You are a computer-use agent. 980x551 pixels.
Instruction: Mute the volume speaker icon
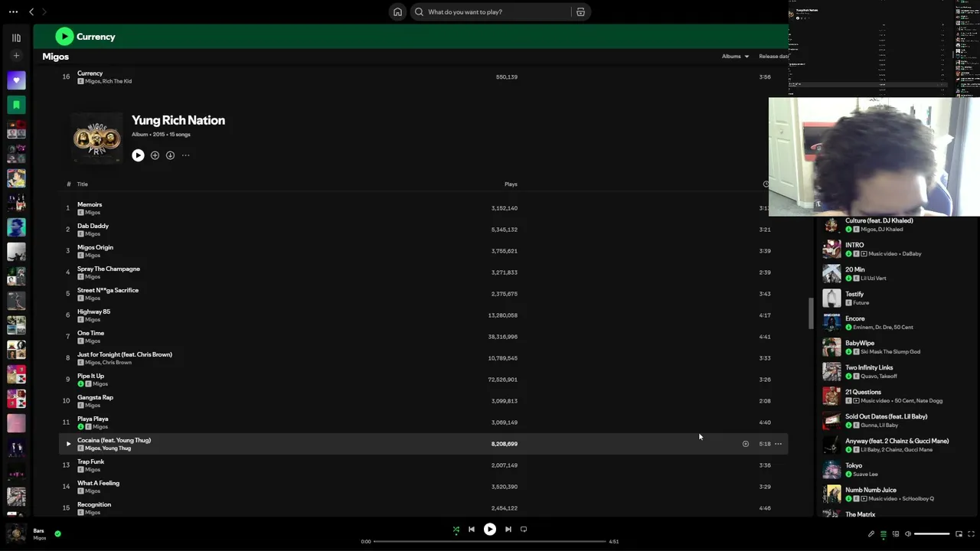pos(908,534)
